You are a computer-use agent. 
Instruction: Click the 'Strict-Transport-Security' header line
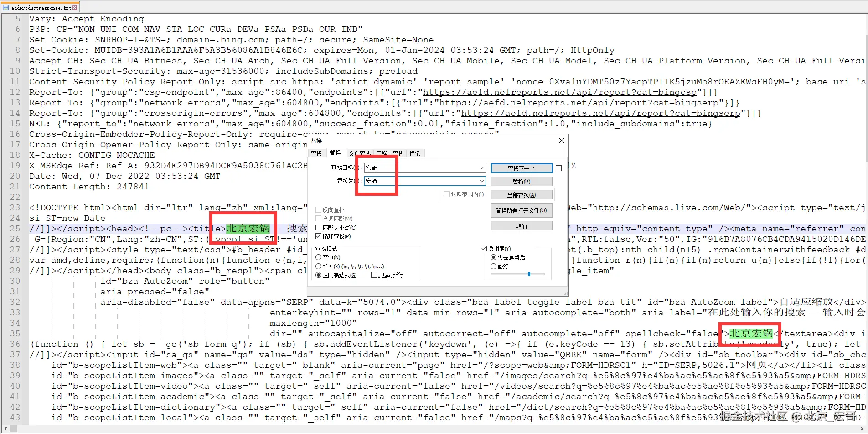[x=223, y=71]
